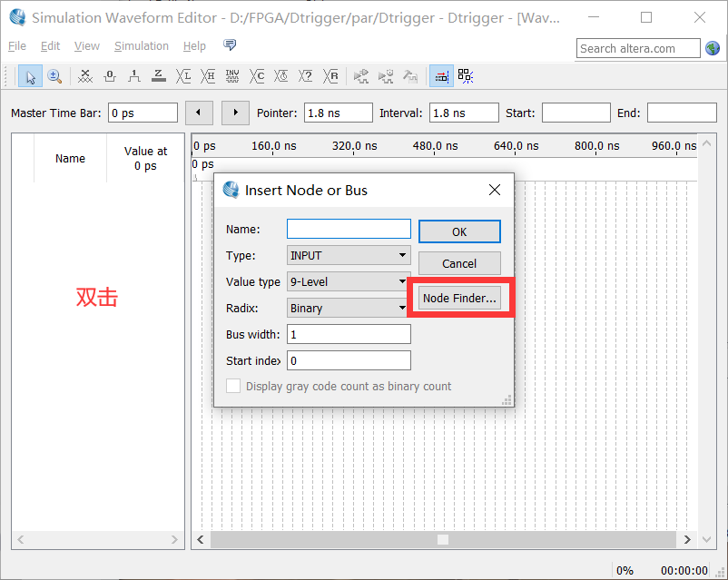
Task: Open the Value type 9-Level dropdown
Action: point(347,281)
